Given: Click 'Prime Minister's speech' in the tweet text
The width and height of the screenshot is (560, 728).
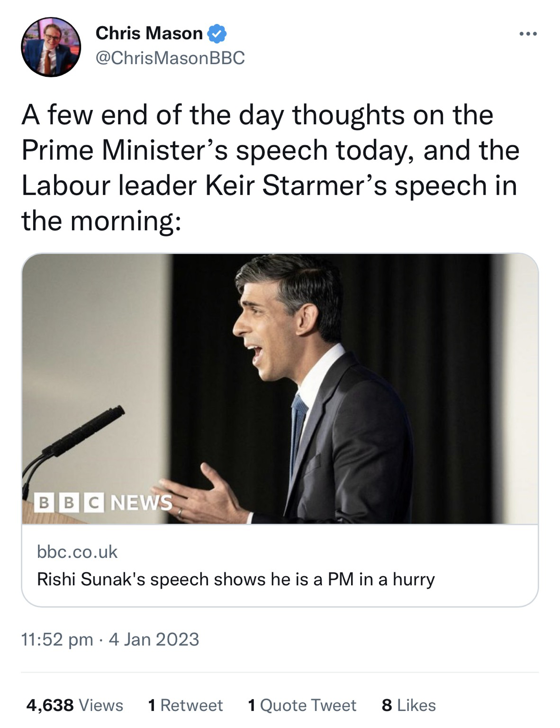Looking at the screenshot, I should (175, 150).
